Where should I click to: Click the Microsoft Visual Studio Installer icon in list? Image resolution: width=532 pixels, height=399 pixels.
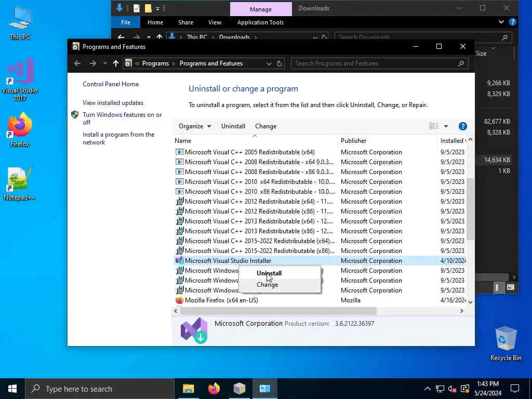[x=179, y=261]
